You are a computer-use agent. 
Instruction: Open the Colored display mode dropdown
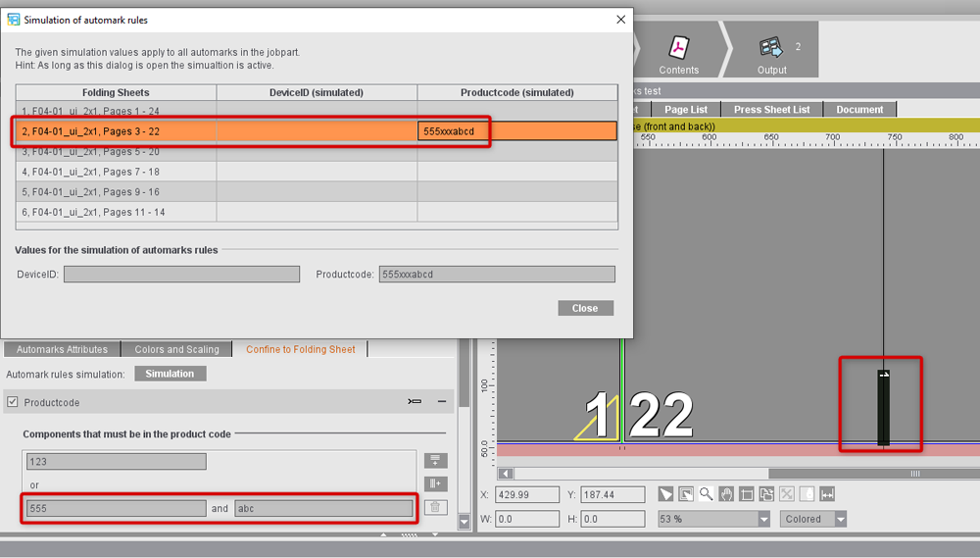(840, 519)
